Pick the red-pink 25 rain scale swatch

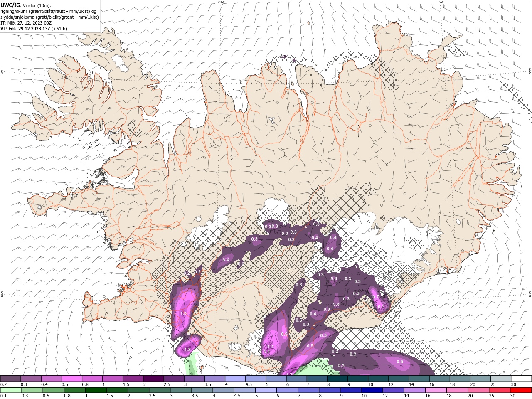point(500,390)
